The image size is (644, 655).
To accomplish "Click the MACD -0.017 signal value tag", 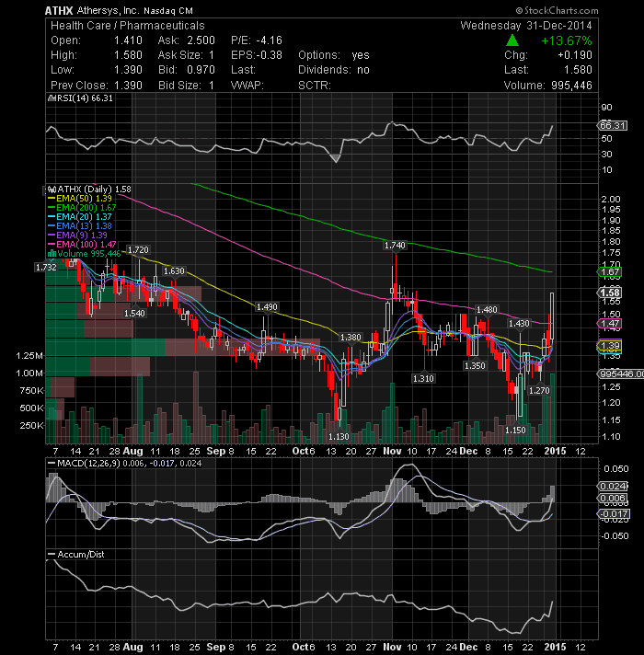I will (614, 514).
